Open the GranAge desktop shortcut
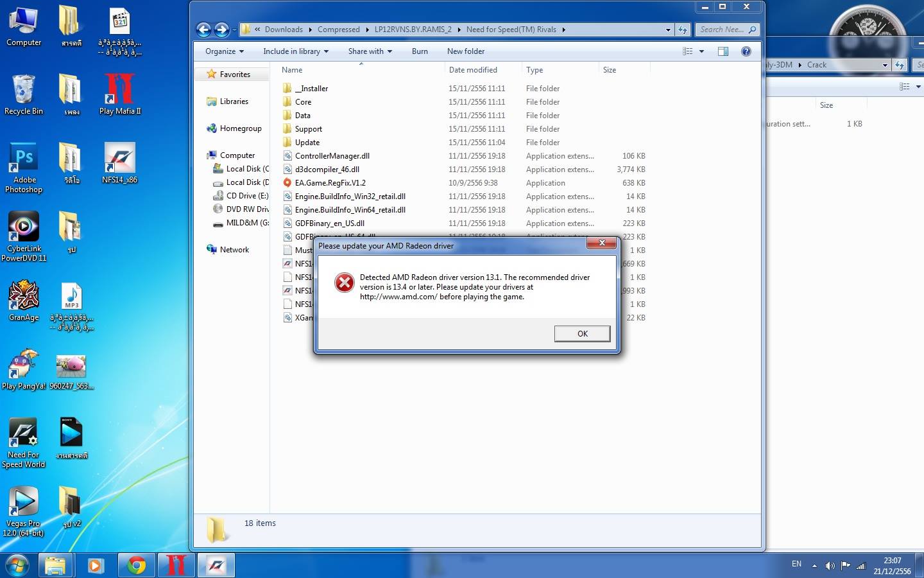This screenshot has height=578, width=924. (x=24, y=301)
